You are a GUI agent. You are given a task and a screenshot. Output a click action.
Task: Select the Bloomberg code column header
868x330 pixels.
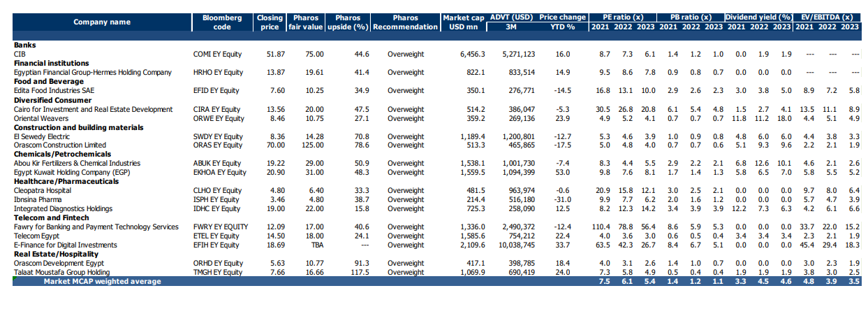click(221, 22)
